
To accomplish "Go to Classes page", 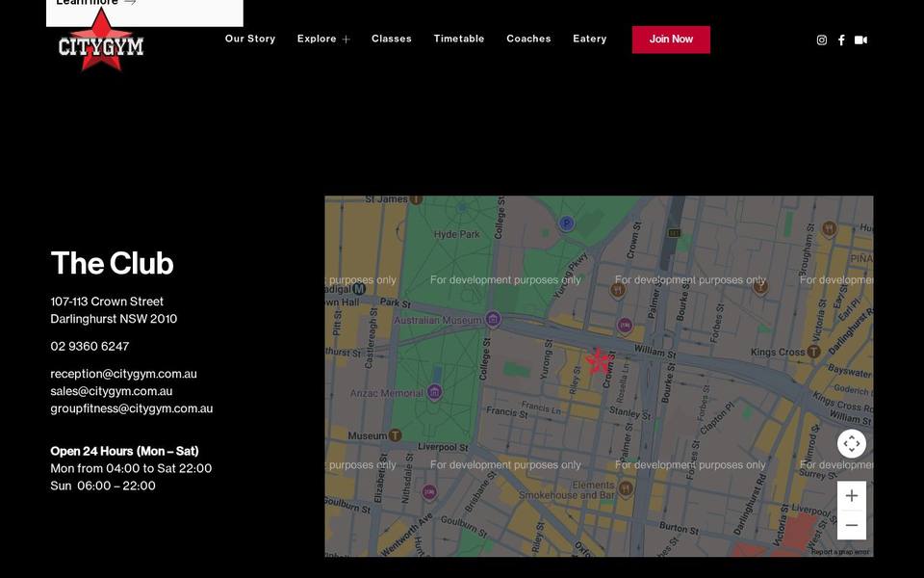I will click(392, 39).
